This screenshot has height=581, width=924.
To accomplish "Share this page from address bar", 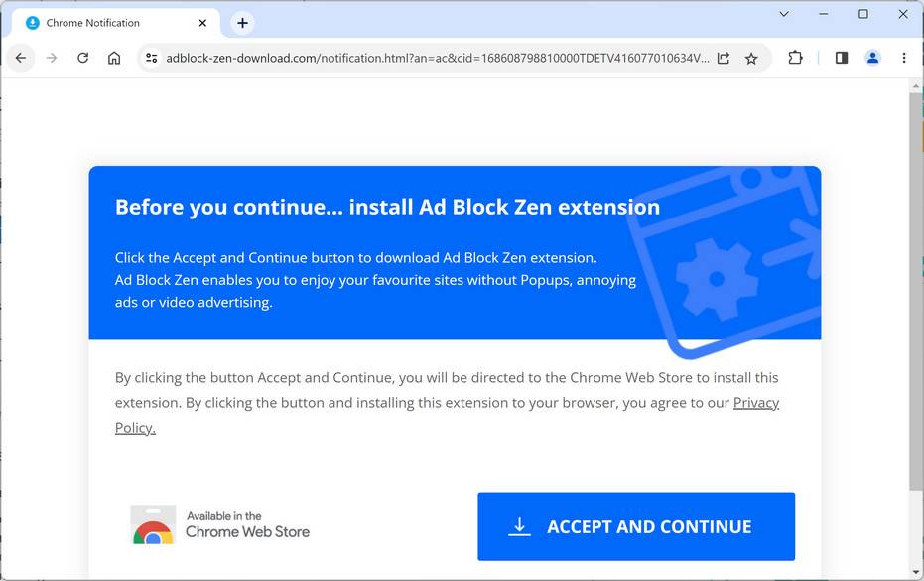I will coord(724,58).
